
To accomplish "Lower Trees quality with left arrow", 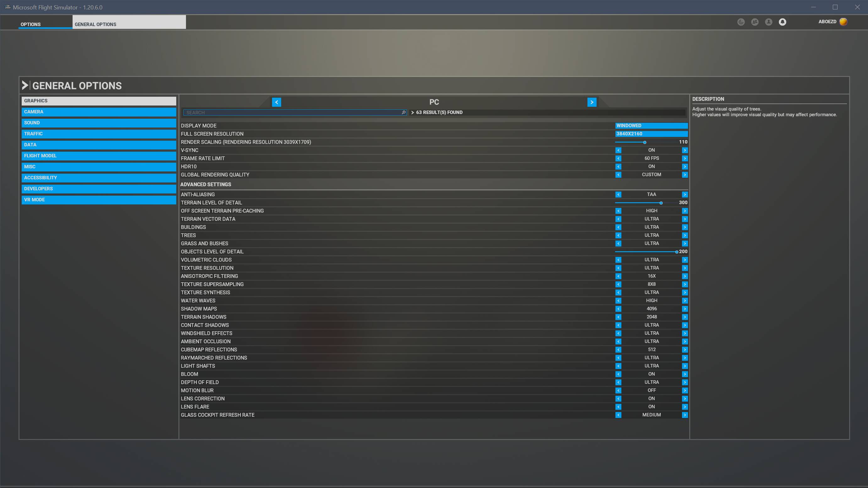I will (618, 236).
